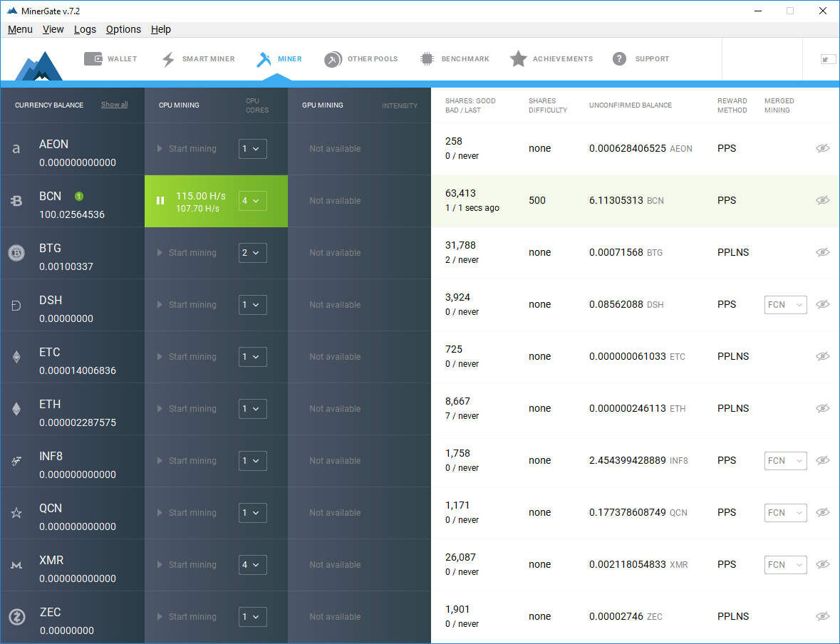Click the Support question mark icon
This screenshot has width=840, height=644.
619,59
